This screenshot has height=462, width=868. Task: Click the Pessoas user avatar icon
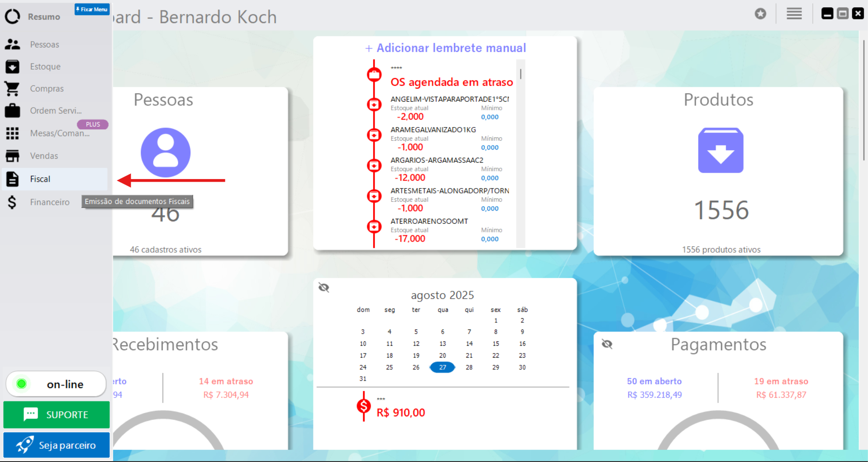click(x=166, y=152)
